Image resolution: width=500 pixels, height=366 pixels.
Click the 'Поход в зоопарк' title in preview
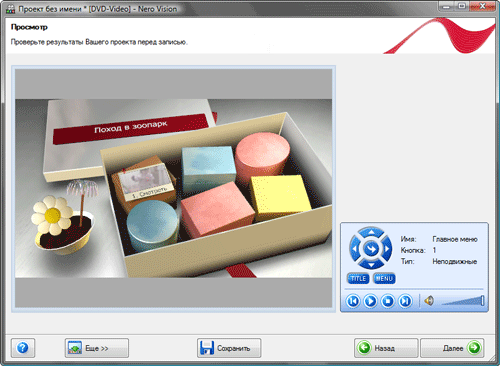131,127
